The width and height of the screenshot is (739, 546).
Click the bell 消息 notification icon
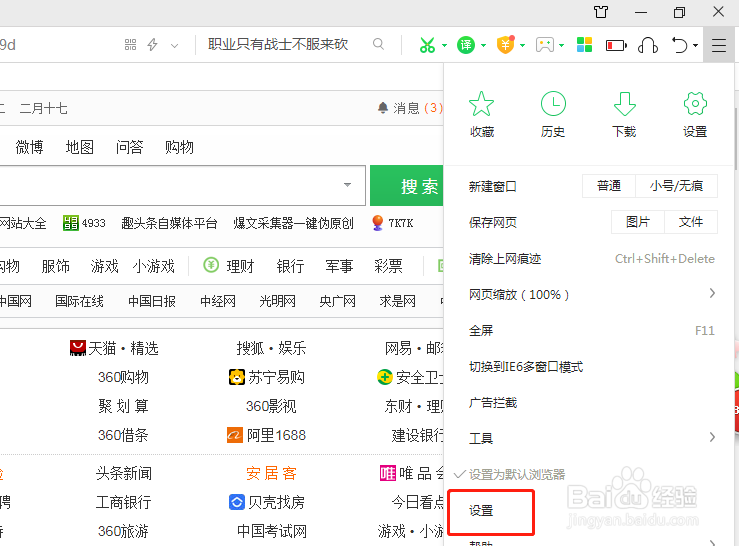[383, 108]
